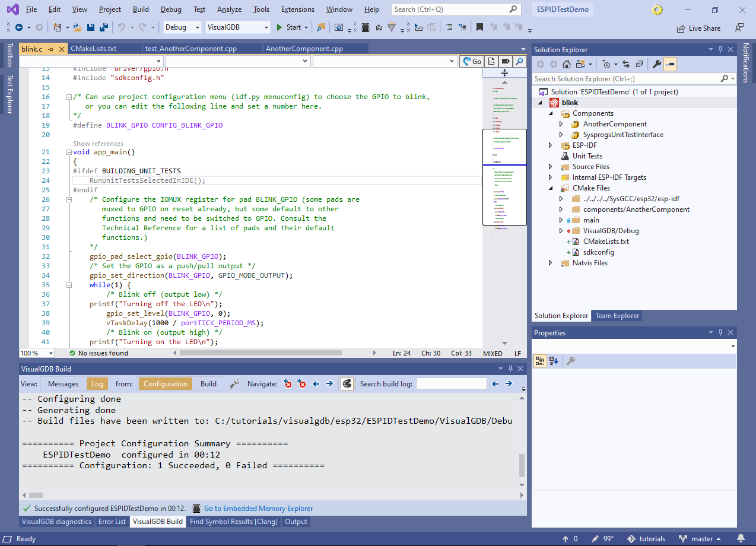Image resolution: width=756 pixels, height=546 pixels.
Task: Click the yellow notification gear icon in title bar
Action: 656,9
